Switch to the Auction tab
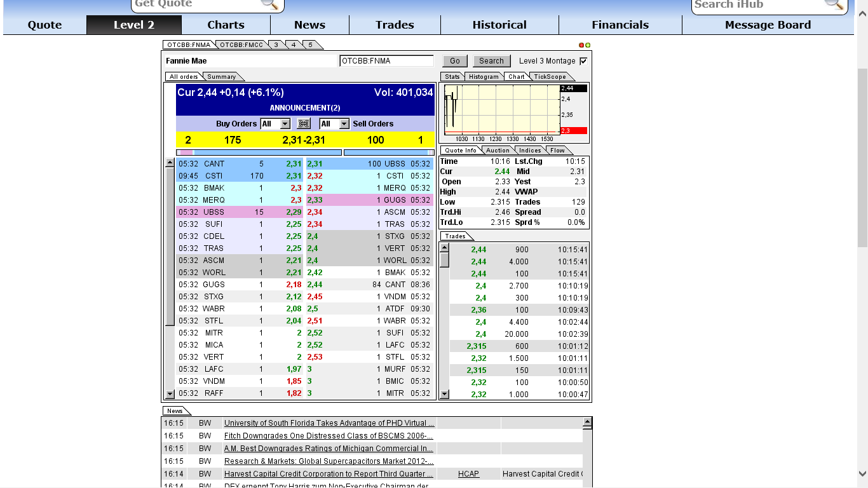 [x=498, y=151]
